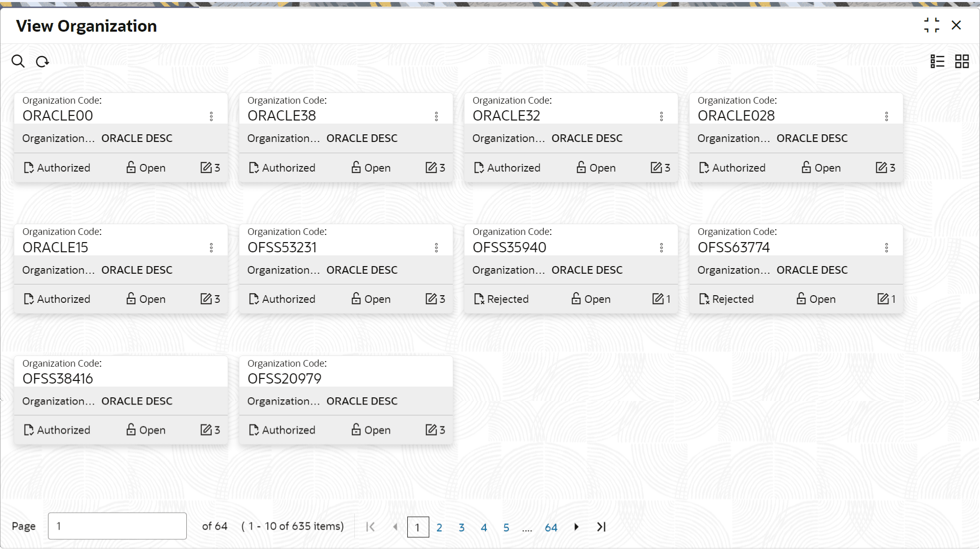
Task: Click Open lock icon on ORACLE38 card
Action: click(356, 167)
